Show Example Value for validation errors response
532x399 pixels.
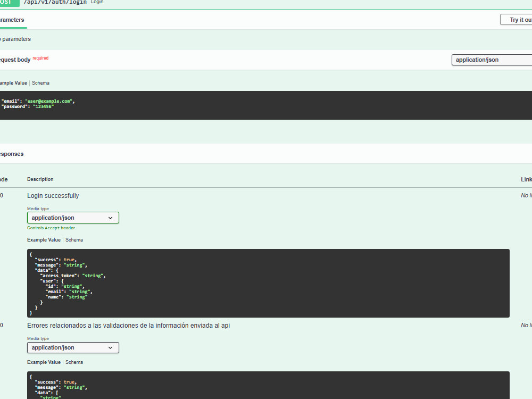(44, 362)
